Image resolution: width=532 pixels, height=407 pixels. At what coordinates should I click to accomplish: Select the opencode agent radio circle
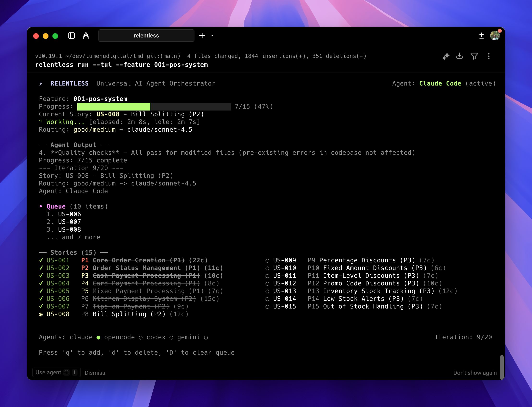point(141,338)
